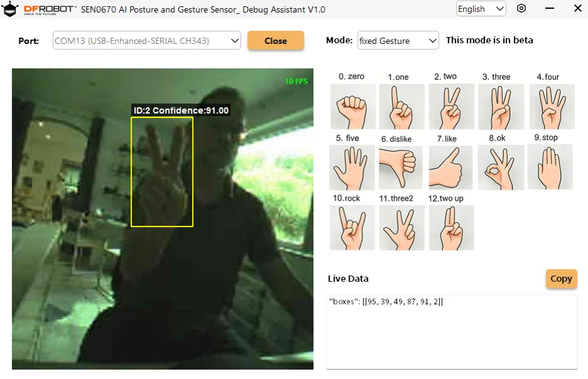Click the four-finger gesture icon

pos(552,107)
